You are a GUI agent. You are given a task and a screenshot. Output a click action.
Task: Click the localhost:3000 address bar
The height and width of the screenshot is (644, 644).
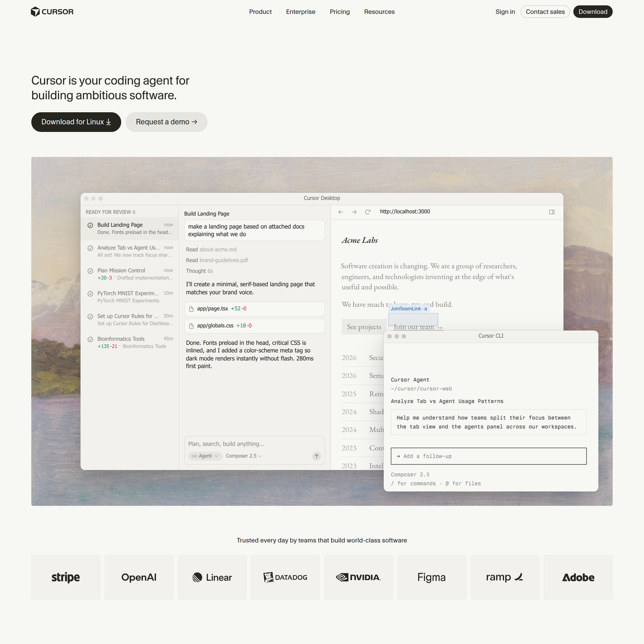pos(405,212)
